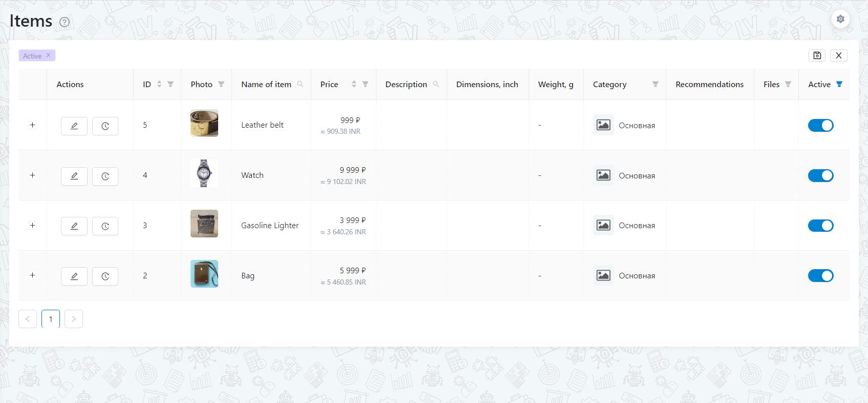Click the filter icon in Category column
Image resolution: width=868 pixels, height=403 pixels.
655,84
